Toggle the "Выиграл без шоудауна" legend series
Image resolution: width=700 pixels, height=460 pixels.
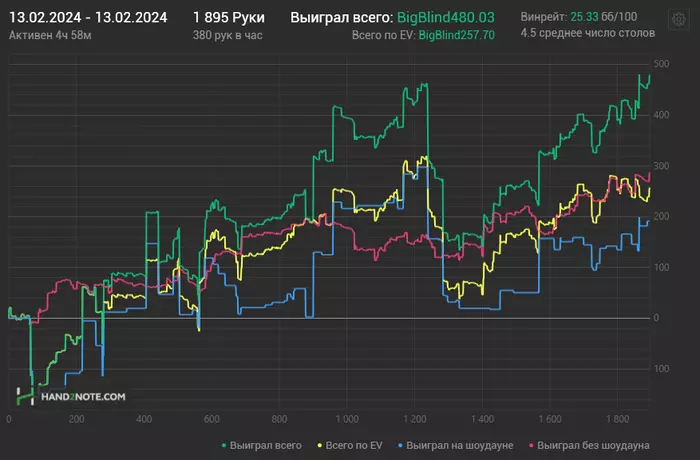click(x=589, y=445)
